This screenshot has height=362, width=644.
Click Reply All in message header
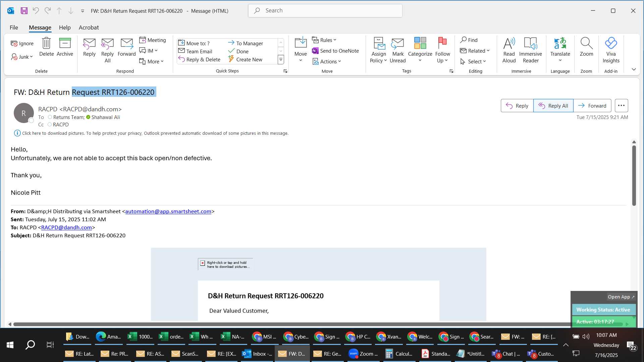tap(553, 106)
